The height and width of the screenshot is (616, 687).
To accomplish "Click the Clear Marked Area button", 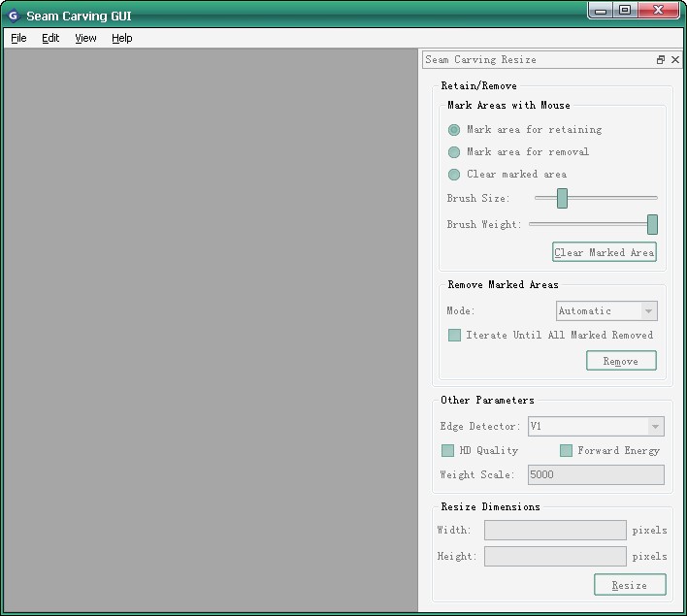I will click(605, 252).
